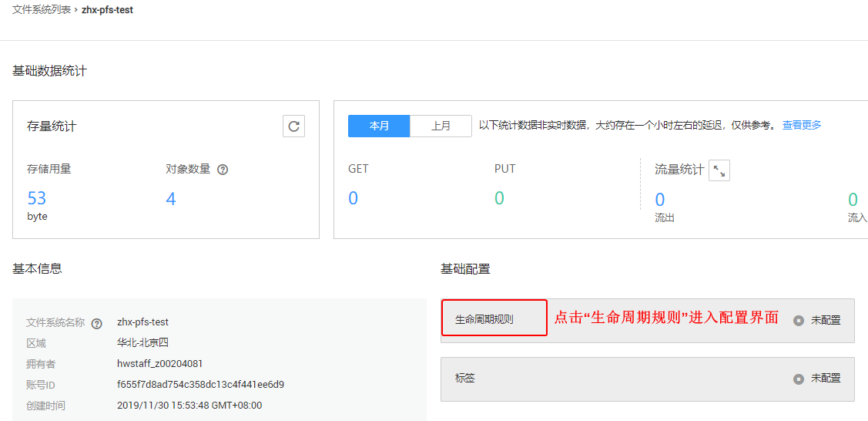Open the 查看更多 link

(x=802, y=125)
